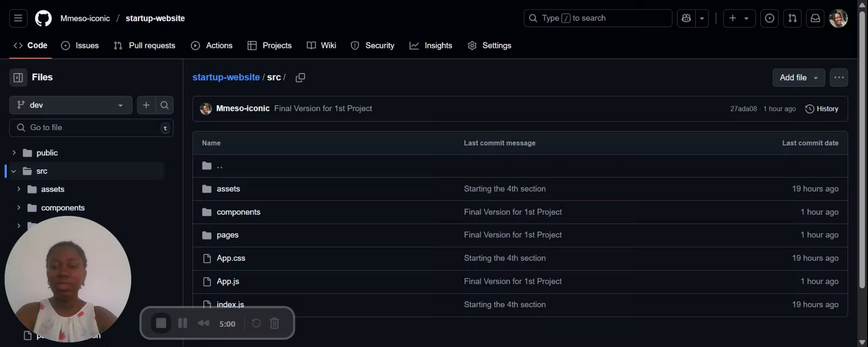
Task: Click the add file plus icon in sidebar
Action: [146, 105]
